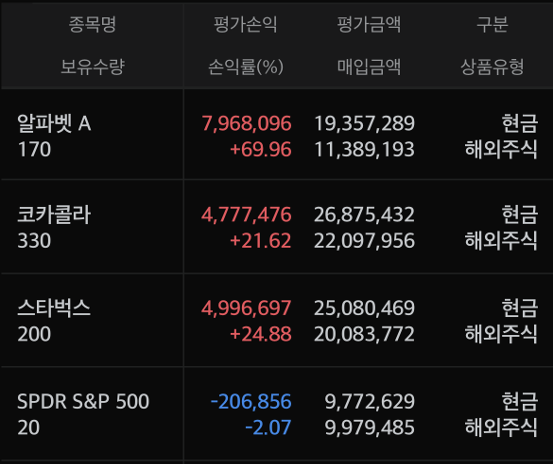This screenshot has width=553, height=464.
Task: Click the 평가손익 column header
Action: coord(245,24)
